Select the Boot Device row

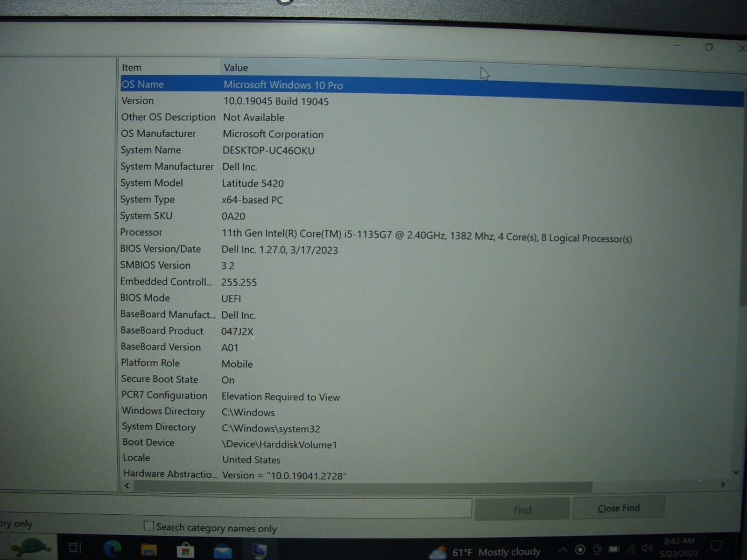432,444
